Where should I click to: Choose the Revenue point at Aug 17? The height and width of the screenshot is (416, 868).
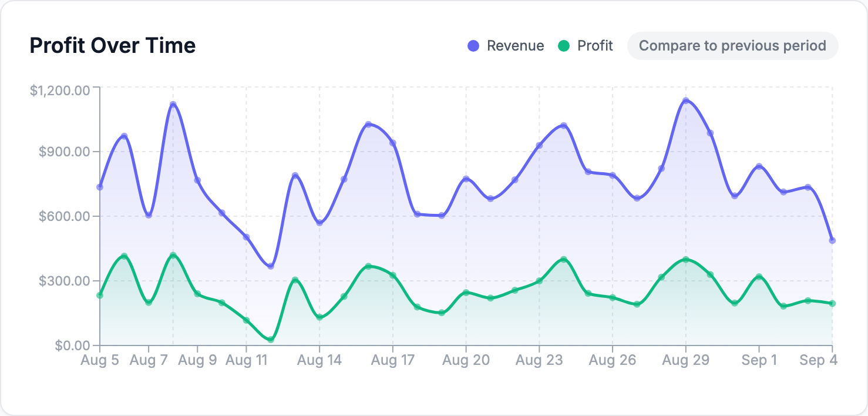click(393, 143)
